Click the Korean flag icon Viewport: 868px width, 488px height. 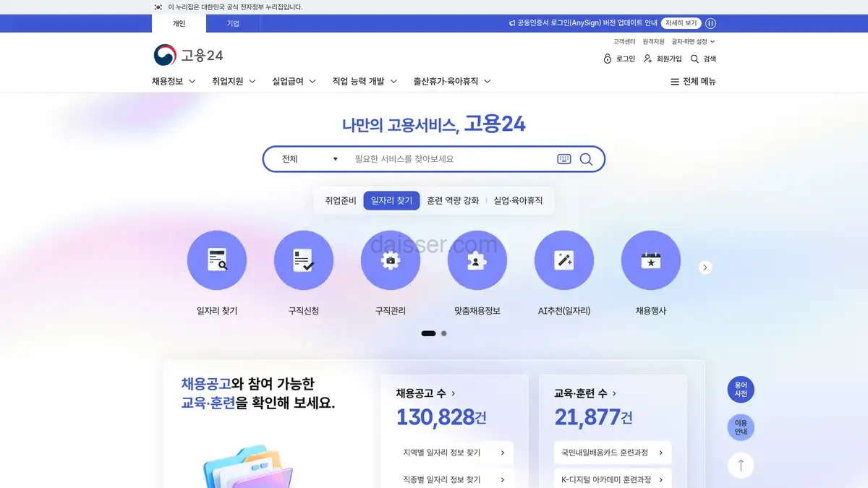(158, 7)
